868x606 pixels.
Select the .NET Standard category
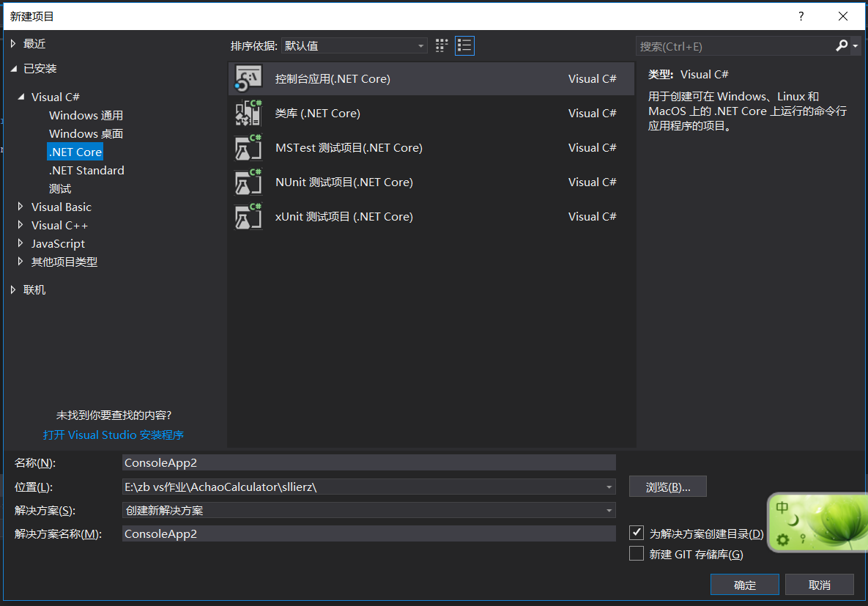(86, 170)
